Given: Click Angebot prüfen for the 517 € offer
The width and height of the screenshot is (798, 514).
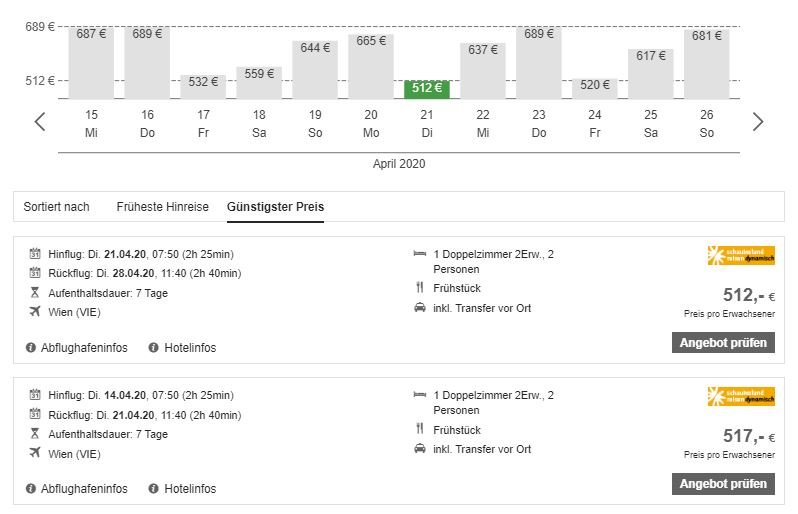Looking at the screenshot, I should [x=723, y=484].
